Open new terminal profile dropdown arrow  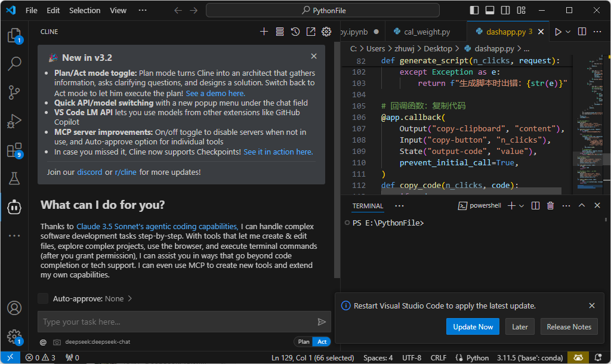[521, 205]
